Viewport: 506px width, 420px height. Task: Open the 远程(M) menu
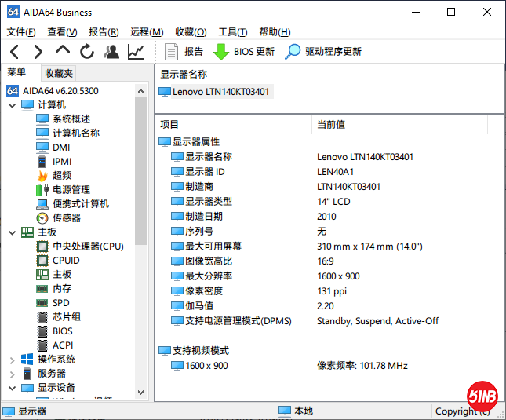pyautogui.click(x=147, y=32)
